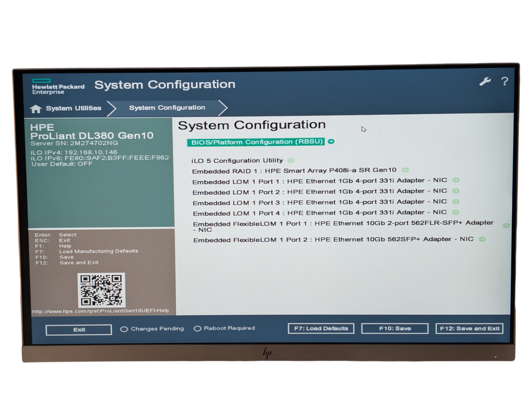Click F7: Load Defaults button
The height and width of the screenshot is (400, 532).
321,328
